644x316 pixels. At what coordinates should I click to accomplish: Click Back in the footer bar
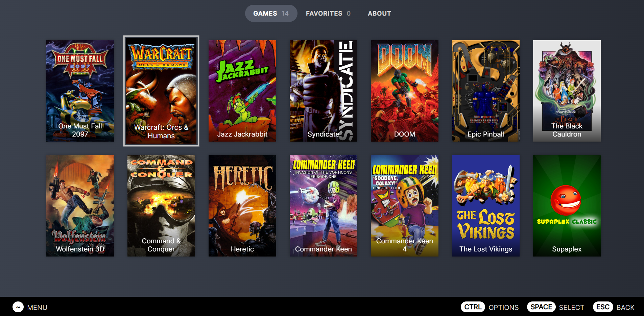point(625,308)
